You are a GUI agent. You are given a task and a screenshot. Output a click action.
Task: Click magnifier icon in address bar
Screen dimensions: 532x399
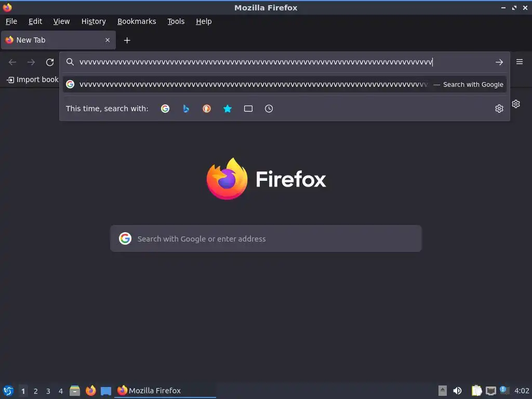[x=70, y=62]
